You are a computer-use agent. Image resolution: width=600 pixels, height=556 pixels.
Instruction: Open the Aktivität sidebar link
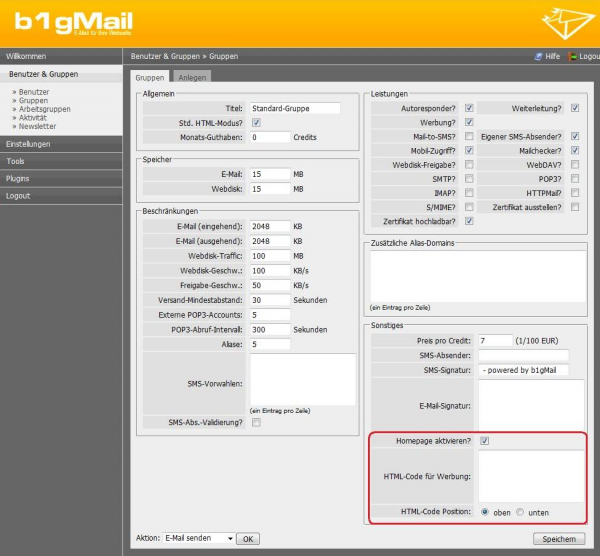click(x=33, y=117)
